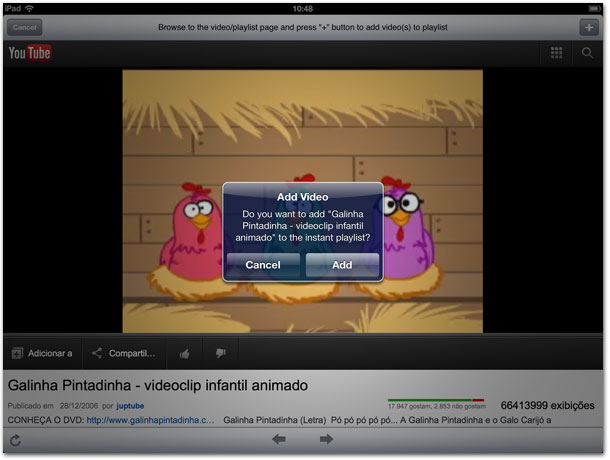Screen dimensions: 610x460
Task: Cancel the Add Video dialog
Action: (x=263, y=265)
